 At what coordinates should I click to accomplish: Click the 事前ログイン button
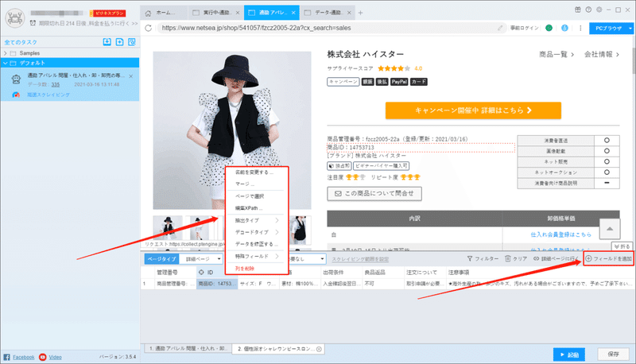click(525, 28)
